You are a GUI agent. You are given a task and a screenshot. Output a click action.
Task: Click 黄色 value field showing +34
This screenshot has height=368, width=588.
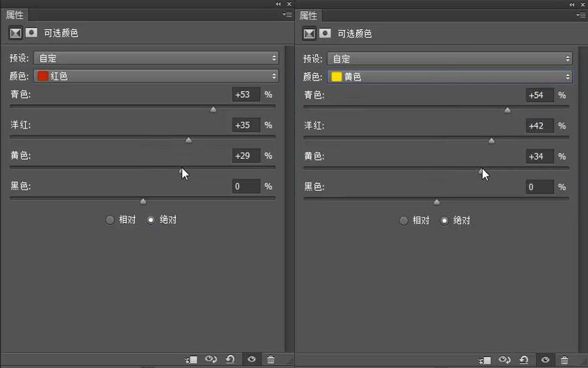[539, 156]
